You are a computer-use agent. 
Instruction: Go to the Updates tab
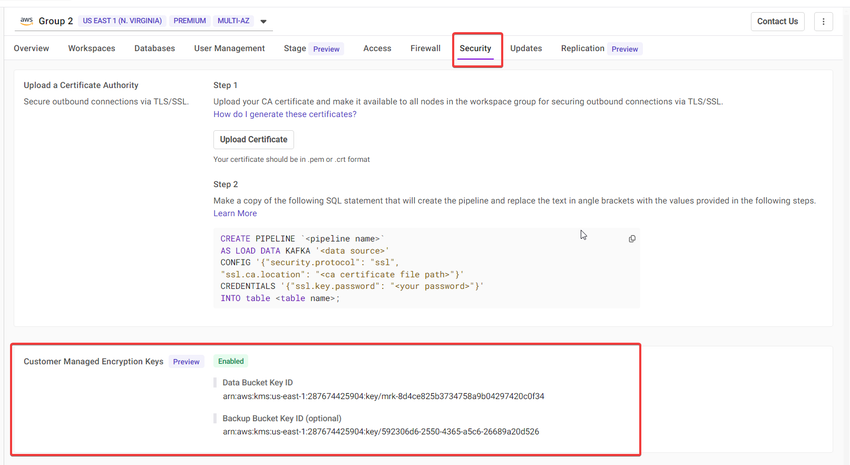[526, 48]
